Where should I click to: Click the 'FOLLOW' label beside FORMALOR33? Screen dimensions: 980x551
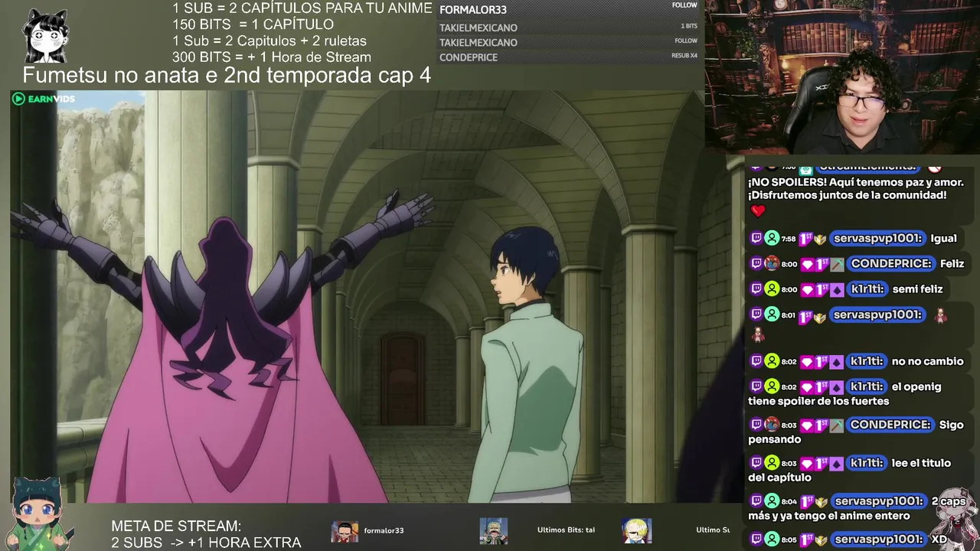point(684,5)
